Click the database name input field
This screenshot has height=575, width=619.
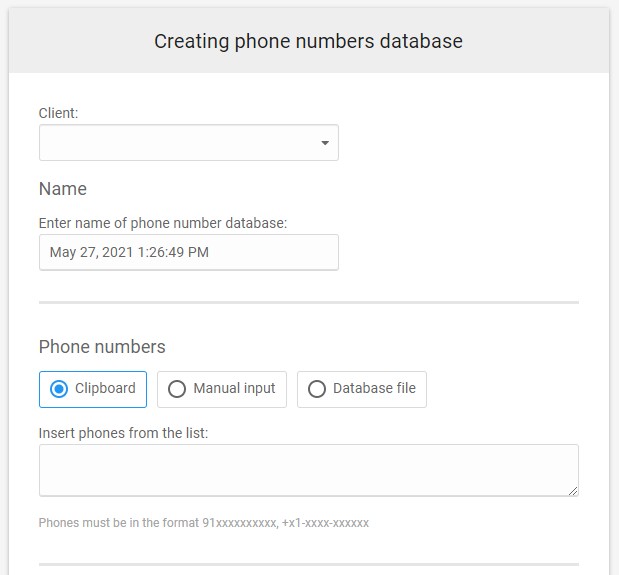[x=188, y=252]
